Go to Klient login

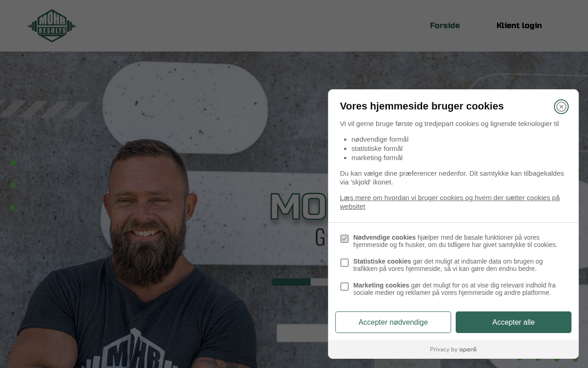coord(519,25)
